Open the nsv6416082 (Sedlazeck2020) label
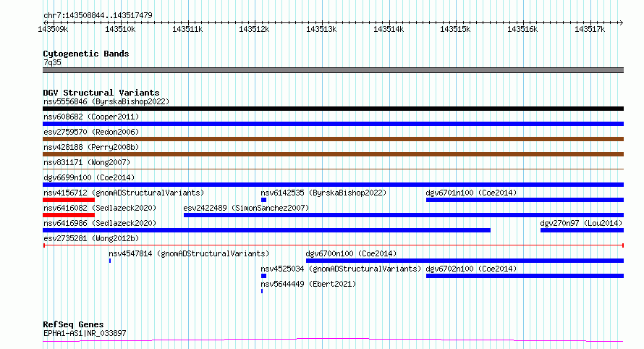This screenshot has height=349, width=644. pos(100,208)
